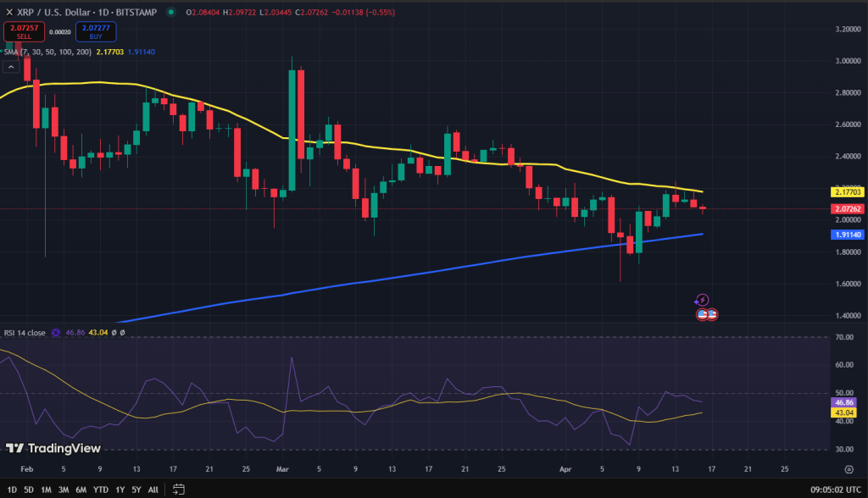Click the 09:05:02 UTC timezone button
The image size is (868, 498).
(836, 490)
